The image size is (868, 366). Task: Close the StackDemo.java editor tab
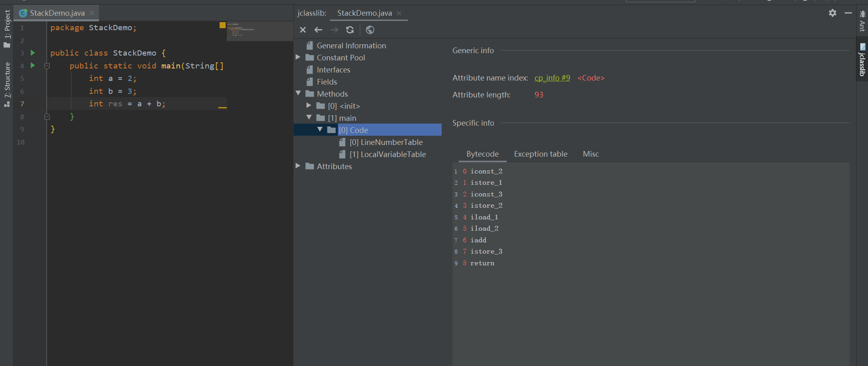(92, 13)
